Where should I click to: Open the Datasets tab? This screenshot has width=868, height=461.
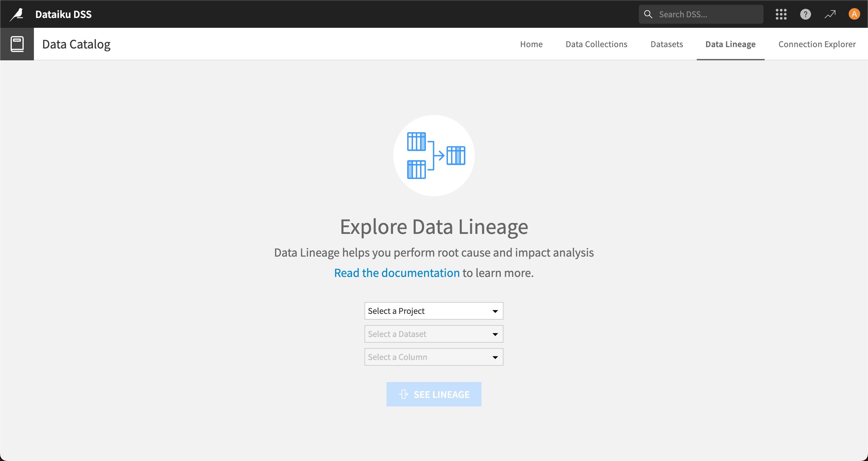coord(667,44)
